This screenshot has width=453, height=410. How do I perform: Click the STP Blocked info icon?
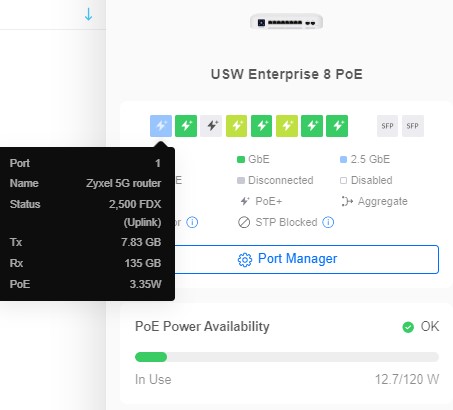click(328, 222)
